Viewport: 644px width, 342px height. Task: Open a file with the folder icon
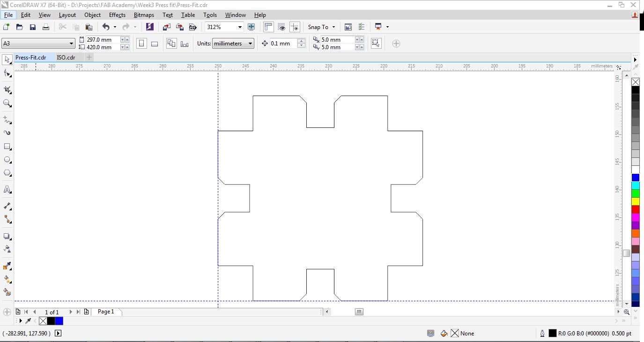(20, 27)
